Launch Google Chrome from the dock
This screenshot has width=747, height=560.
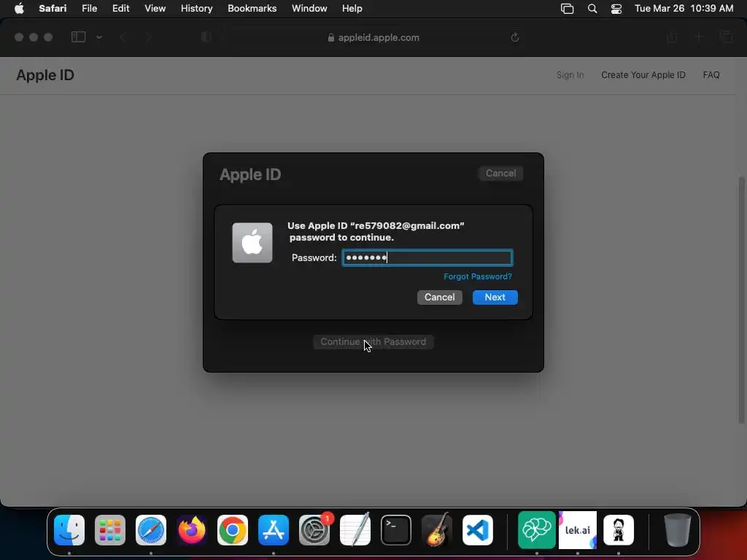click(x=233, y=530)
